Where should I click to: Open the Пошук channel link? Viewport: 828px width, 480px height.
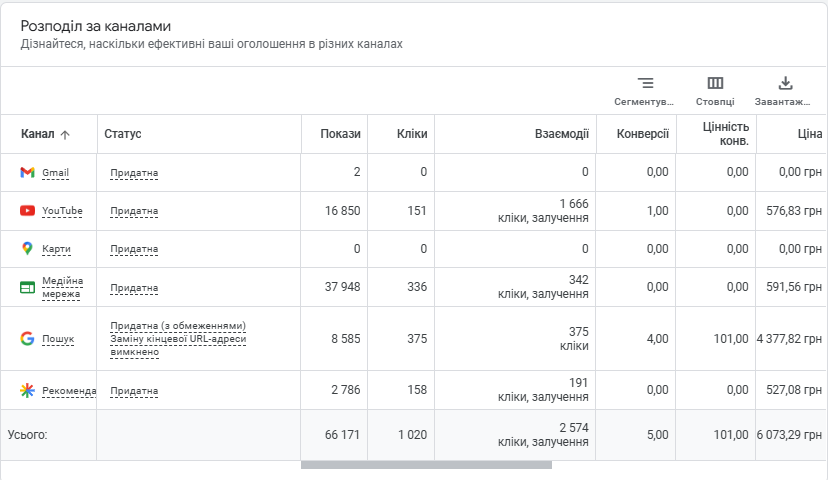click(58, 339)
